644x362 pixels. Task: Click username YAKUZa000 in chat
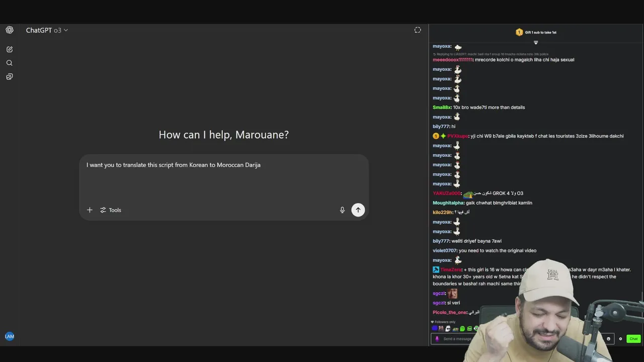click(446, 194)
